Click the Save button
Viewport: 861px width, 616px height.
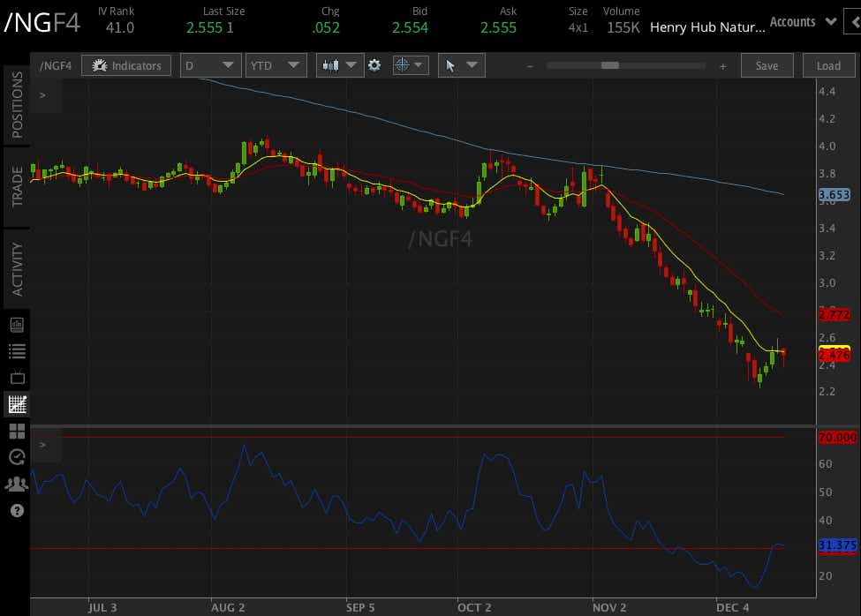pyautogui.click(x=767, y=66)
